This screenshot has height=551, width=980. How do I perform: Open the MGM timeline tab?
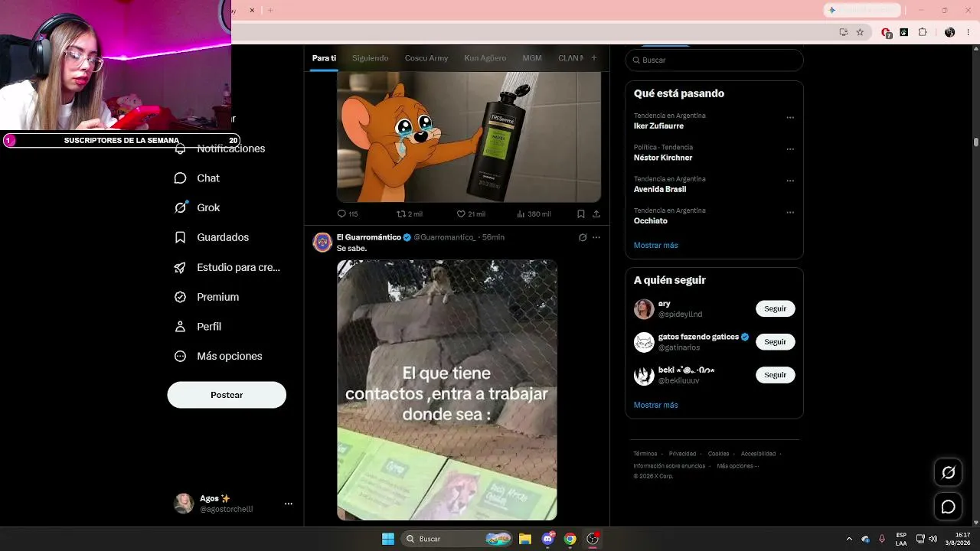coord(532,58)
